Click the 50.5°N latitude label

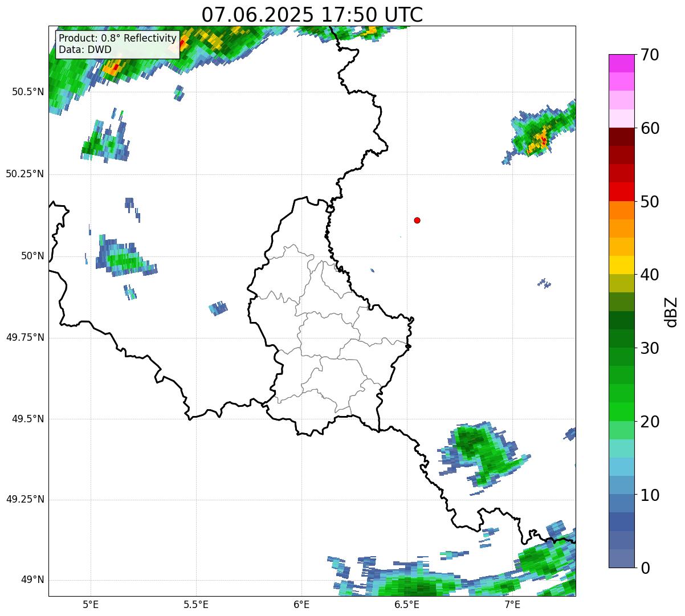click(27, 92)
